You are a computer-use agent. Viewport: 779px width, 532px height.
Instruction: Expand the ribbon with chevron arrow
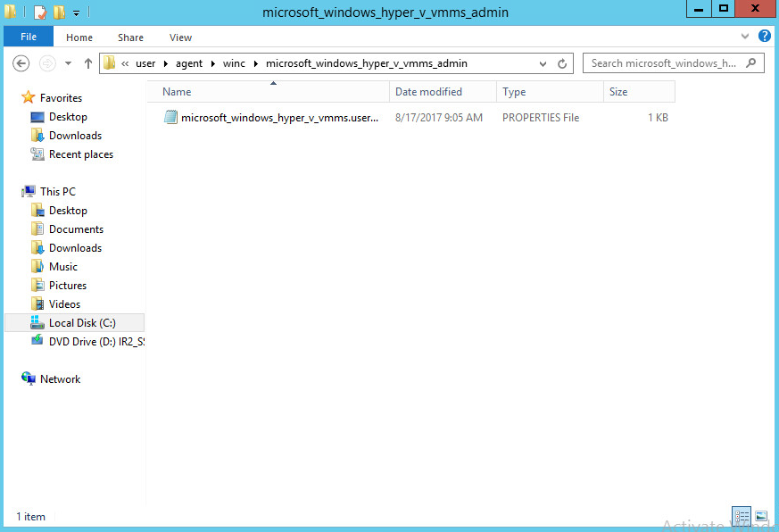coord(746,37)
